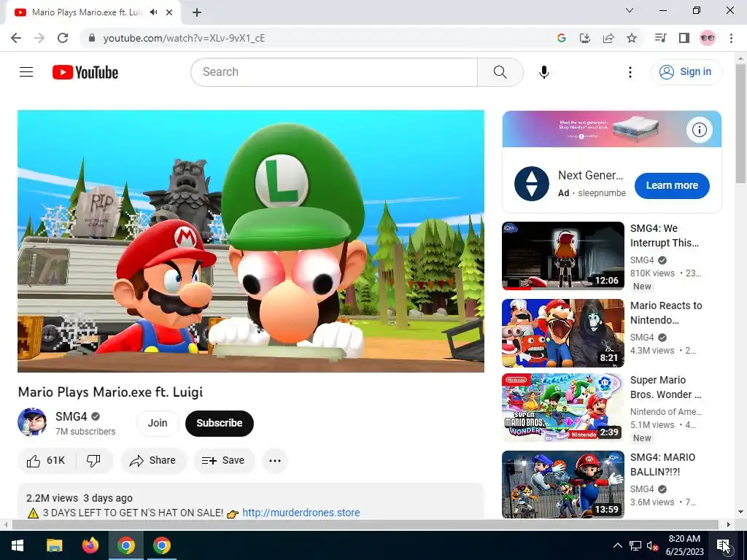
Task: Open Chrome three-dot menu
Action: [731, 38]
